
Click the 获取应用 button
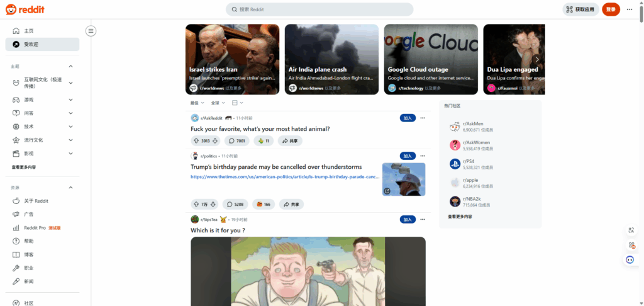coord(580,9)
